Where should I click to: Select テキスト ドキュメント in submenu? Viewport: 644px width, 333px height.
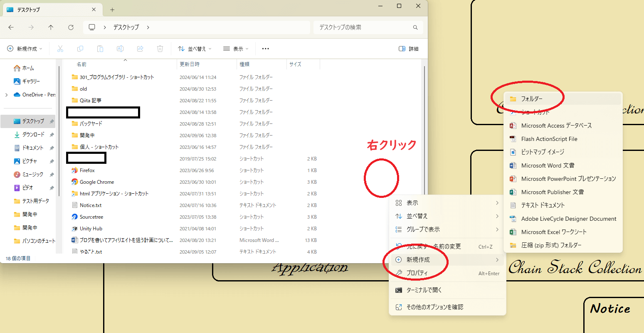(563, 205)
